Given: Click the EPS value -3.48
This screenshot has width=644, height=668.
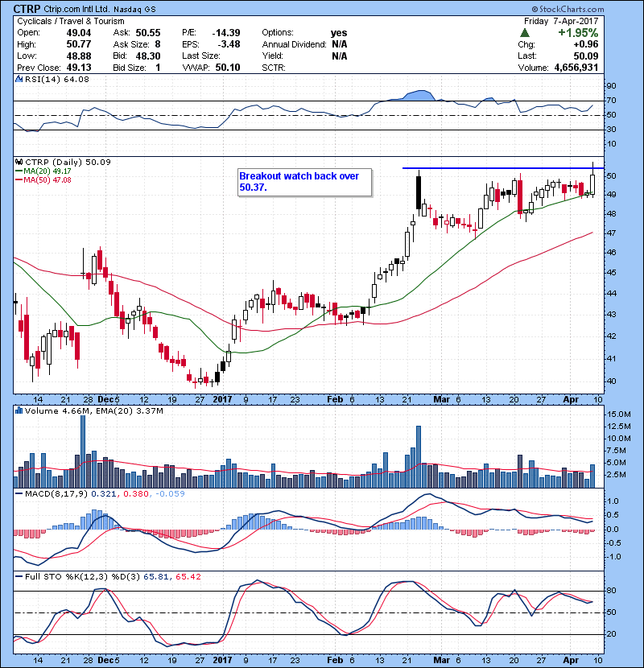Looking at the screenshot, I should [x=229, y=44].
